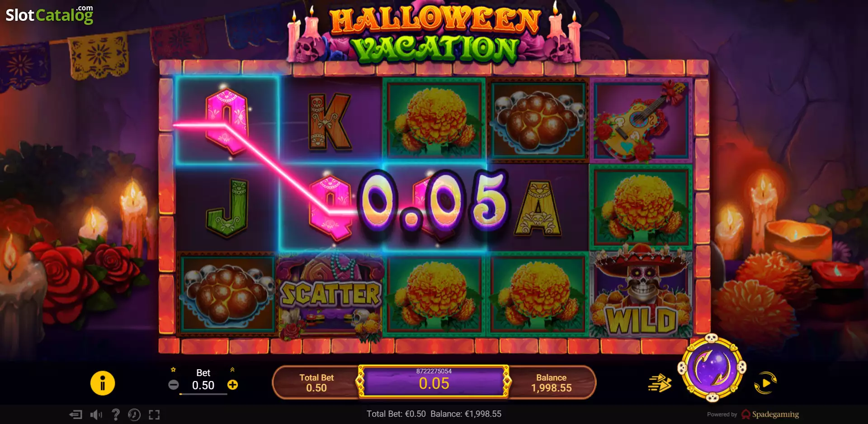Open the yellow info paytable button
Viewport: 868px width, 424px height.
pos(103,383)
